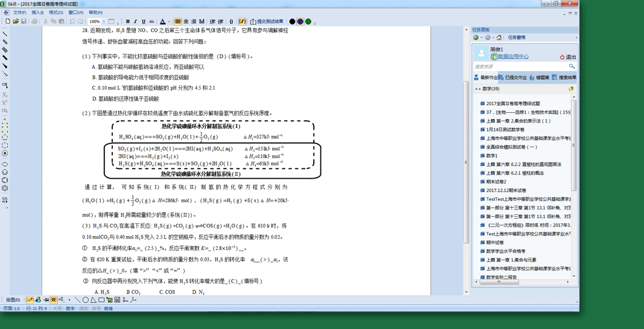Toggle right text alignment
Image resolution: width=644 pixels, height=329 pixels.
(194, 21)
